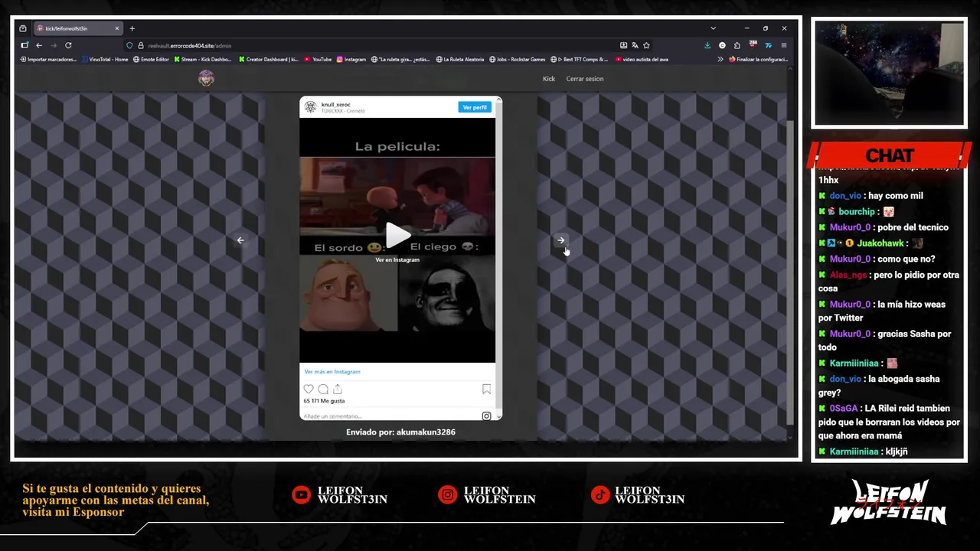Open the extensions puzzle icon
Viewport: 980px width, 551px height.
pyautogui.click(x=737, y=45)
